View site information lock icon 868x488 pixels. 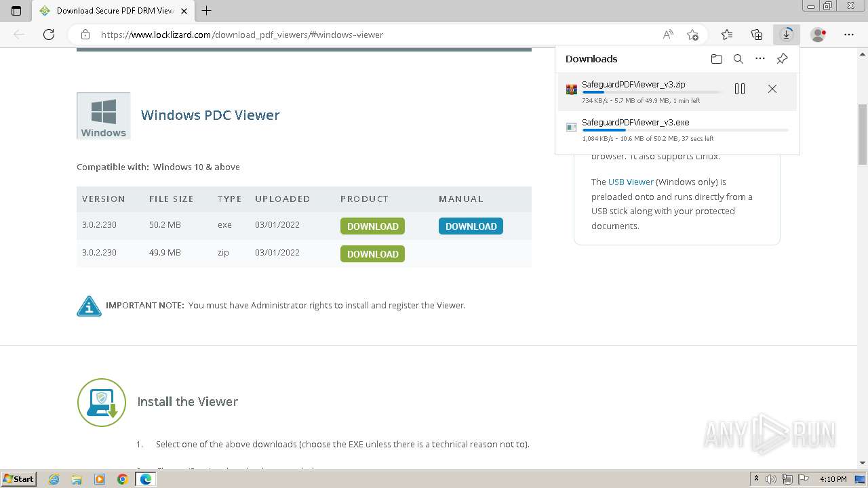tap(85, 35)
